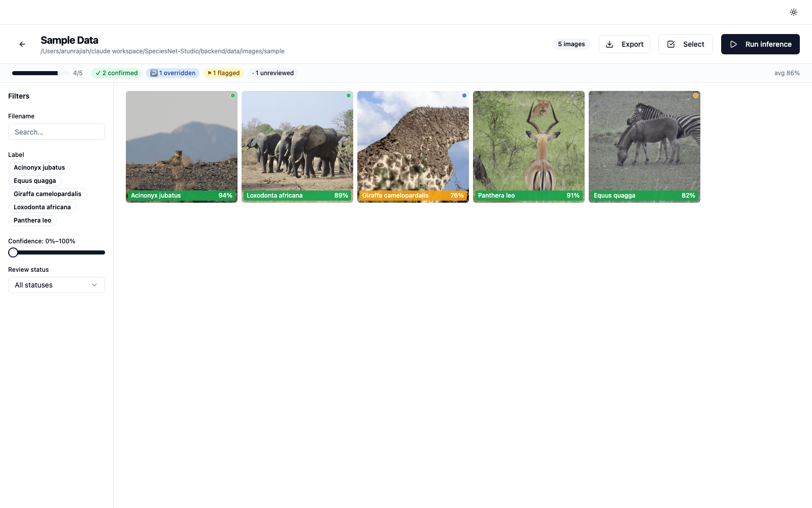Screen dimensions: 812x508
Task: Click the download icon on Export button
Action: [610, 44]
